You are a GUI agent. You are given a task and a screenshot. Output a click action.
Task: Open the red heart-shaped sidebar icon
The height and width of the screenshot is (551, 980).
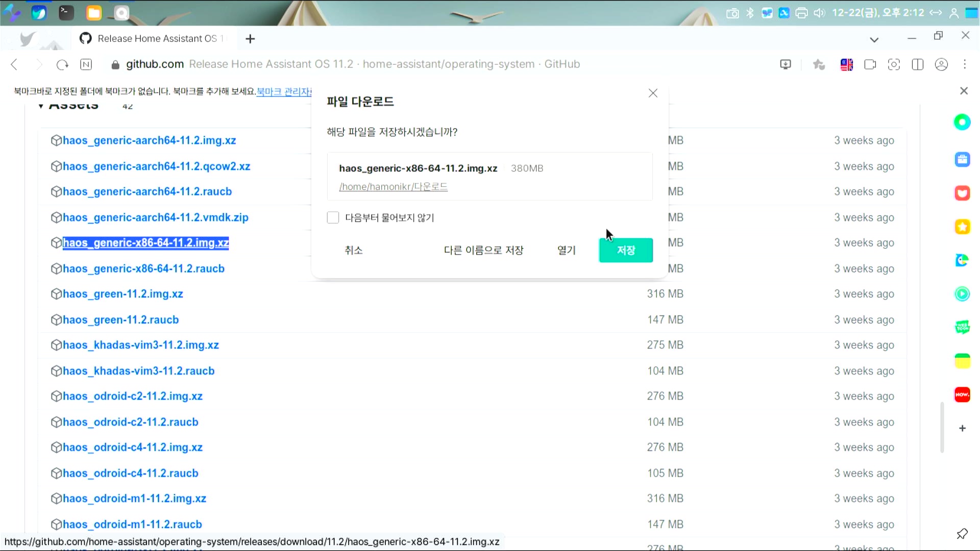coord(962,193)
